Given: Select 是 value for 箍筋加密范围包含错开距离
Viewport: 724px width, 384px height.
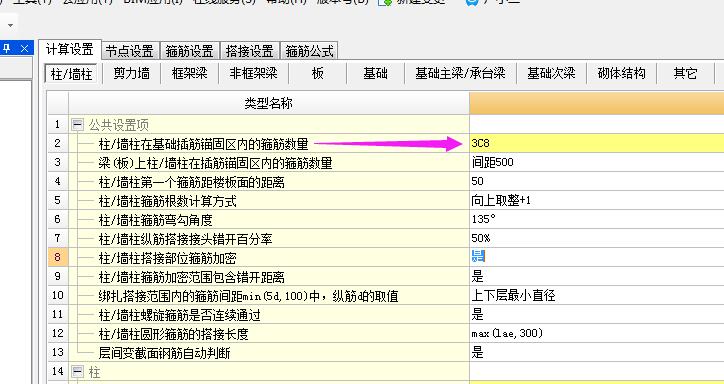Looking at the screenshot, I should [597, 276].
